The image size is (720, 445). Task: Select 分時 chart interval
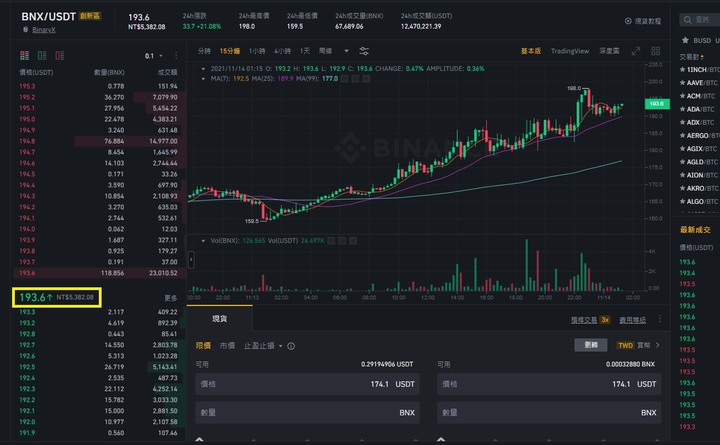(x=204, y=51)
